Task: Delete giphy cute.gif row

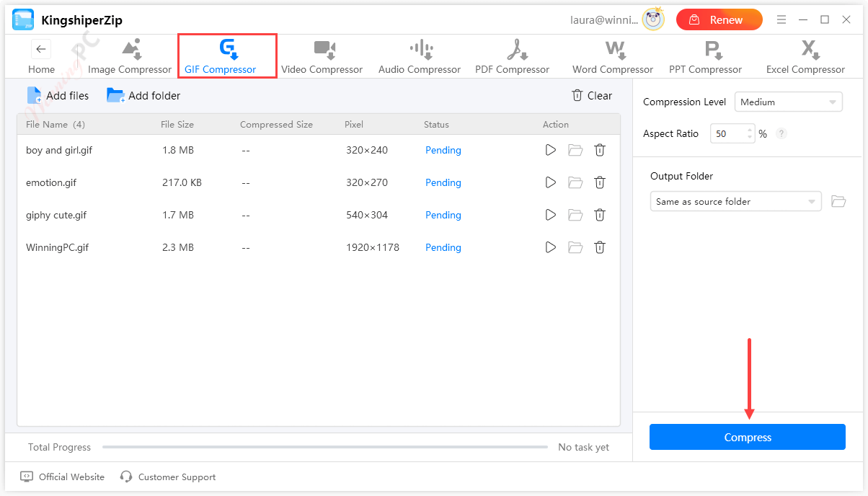Action: tap(600, 215)
